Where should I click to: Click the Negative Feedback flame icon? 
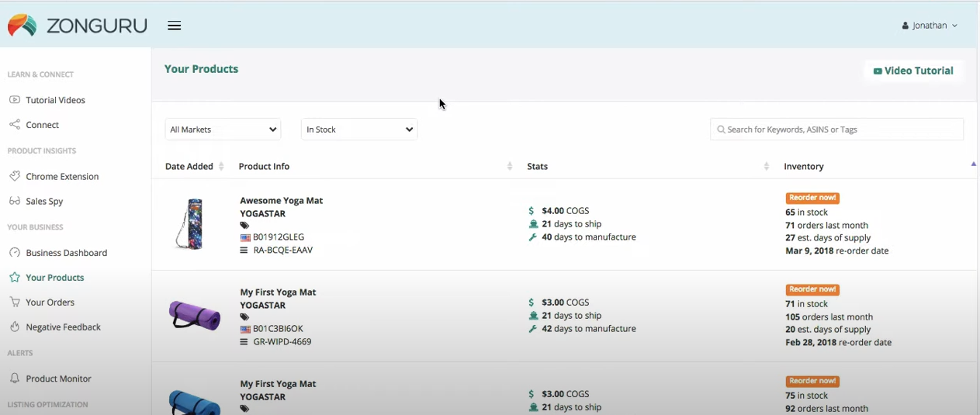pos(15,327)
